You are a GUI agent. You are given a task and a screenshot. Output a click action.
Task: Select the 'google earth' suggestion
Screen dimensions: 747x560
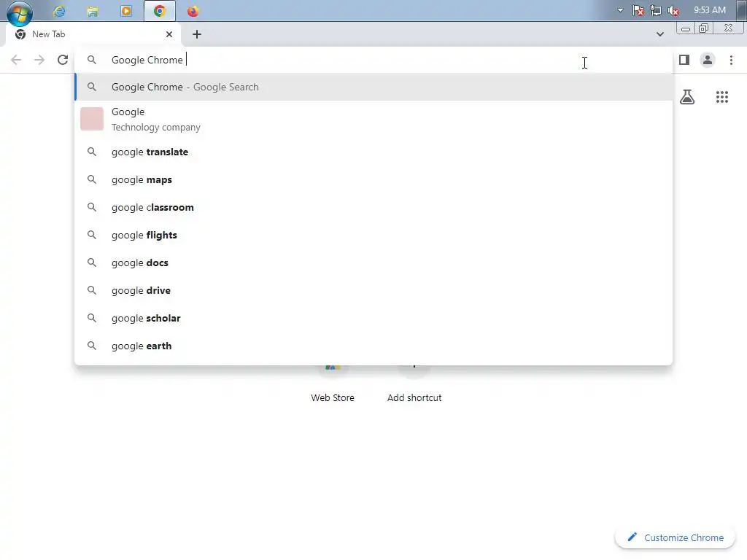click(373, 346)
